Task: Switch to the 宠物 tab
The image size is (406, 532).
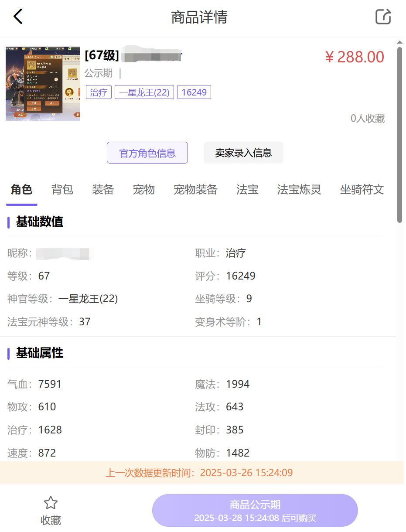Action: (143, 189)
